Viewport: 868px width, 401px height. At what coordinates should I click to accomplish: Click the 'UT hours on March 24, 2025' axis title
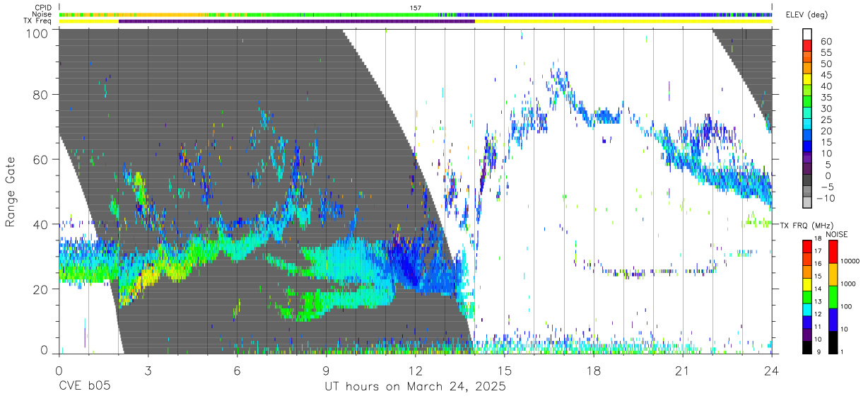[x=415, y=387]
